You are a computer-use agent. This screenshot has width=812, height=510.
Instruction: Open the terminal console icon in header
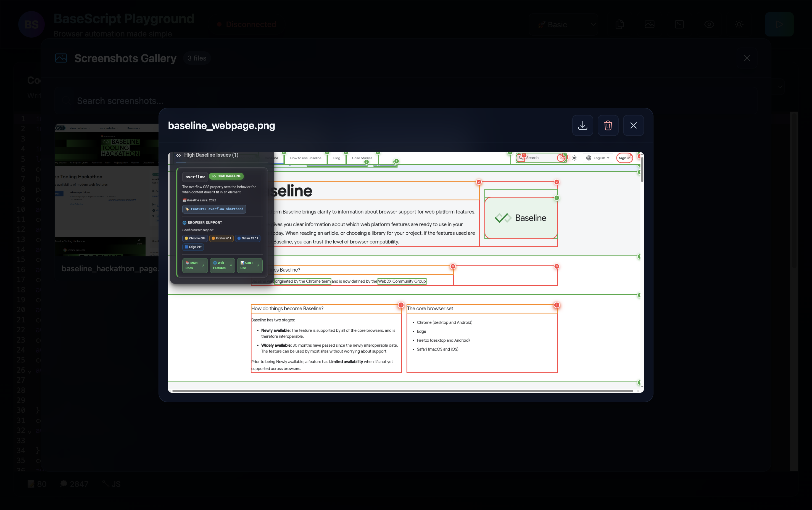(679, 24)
